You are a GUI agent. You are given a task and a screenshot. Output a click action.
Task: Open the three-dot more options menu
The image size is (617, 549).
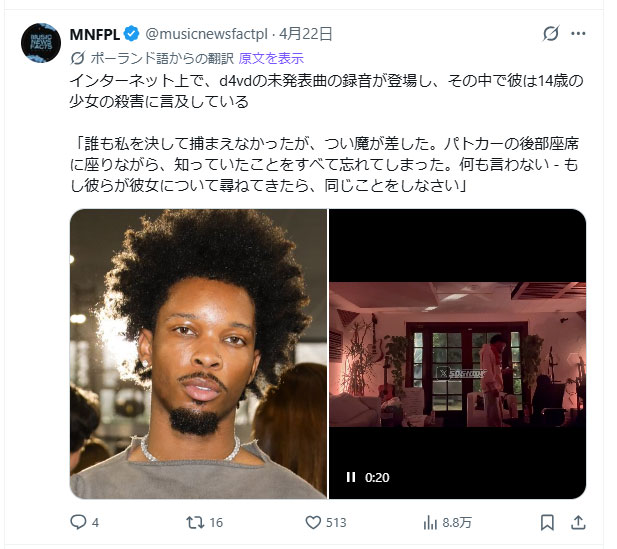pyautogui.click(x=578, y=34)
